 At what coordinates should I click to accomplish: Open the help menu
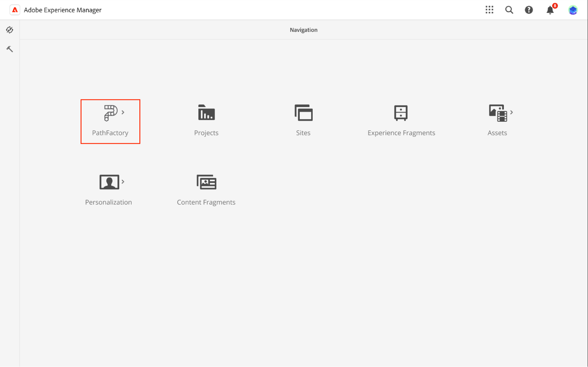(529, 10)
